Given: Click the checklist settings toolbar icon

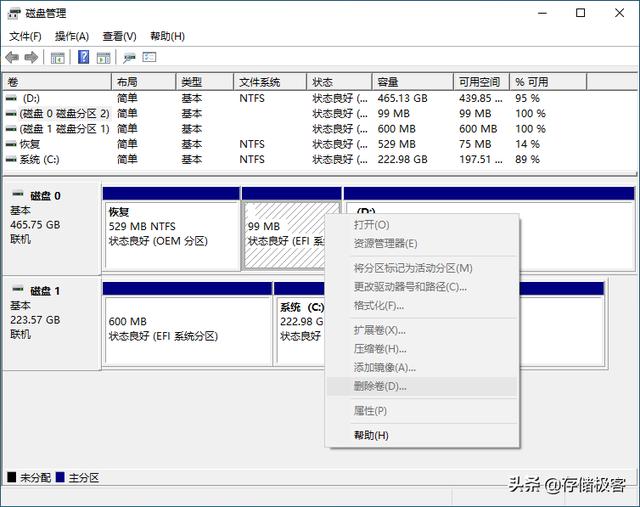Looking at the screenshot, I should point(149,57).
